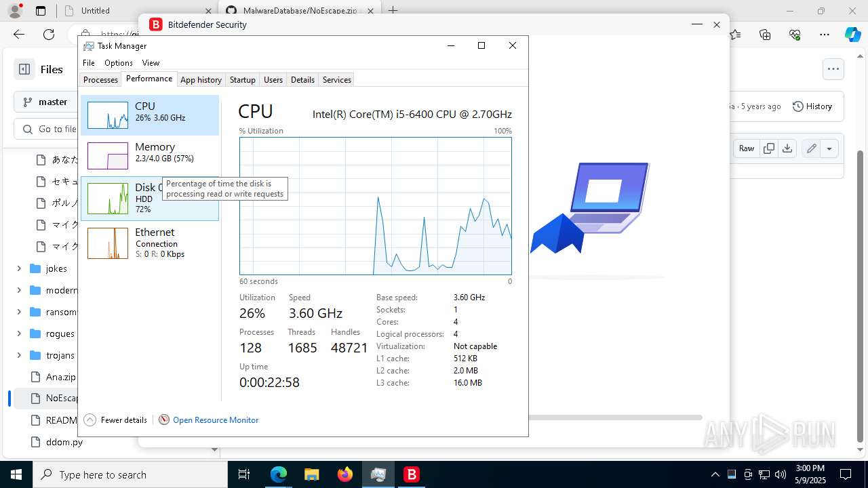Image resolution: width=868 pixels, height=488 pixels.
Task: Copy raw file contents icon
Action: pyautogui.click(x=769, y=148)
